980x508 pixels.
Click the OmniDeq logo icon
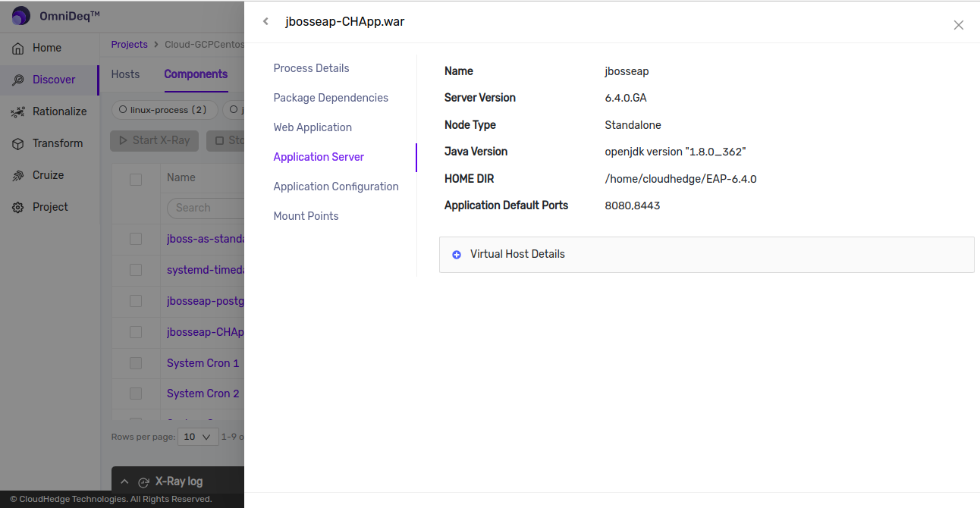point(21,16)
